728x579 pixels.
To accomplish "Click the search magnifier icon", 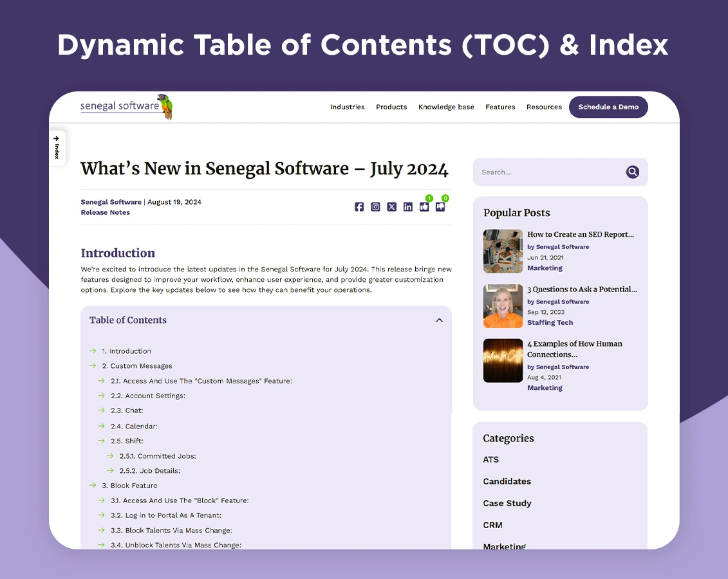I will pos(632,172).
